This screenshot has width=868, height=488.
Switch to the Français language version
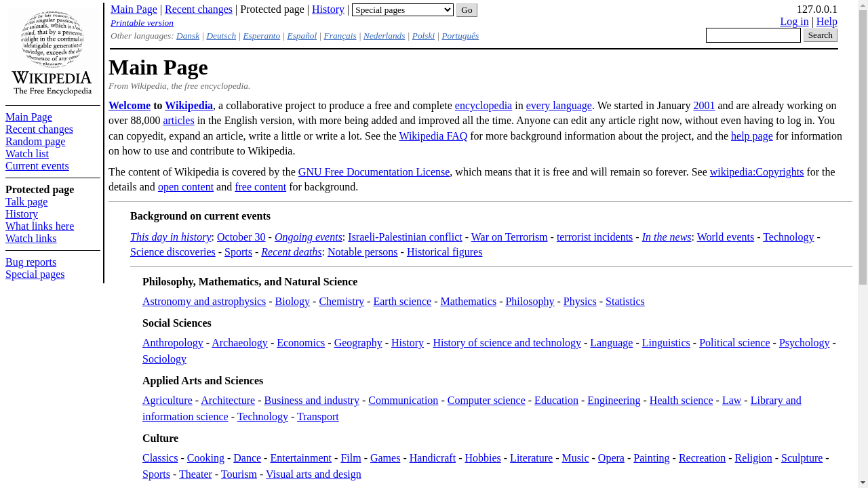[340, 35]
